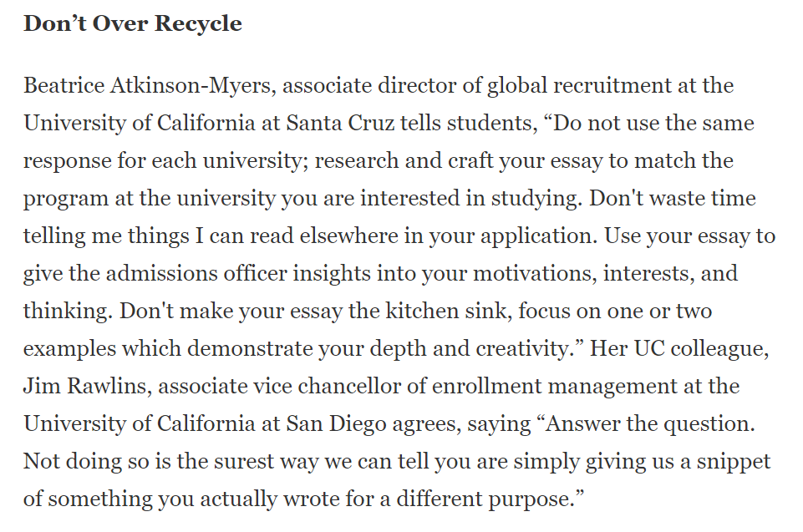
Task: Click the phrase Don't waste time
Action: coord(673,198)
